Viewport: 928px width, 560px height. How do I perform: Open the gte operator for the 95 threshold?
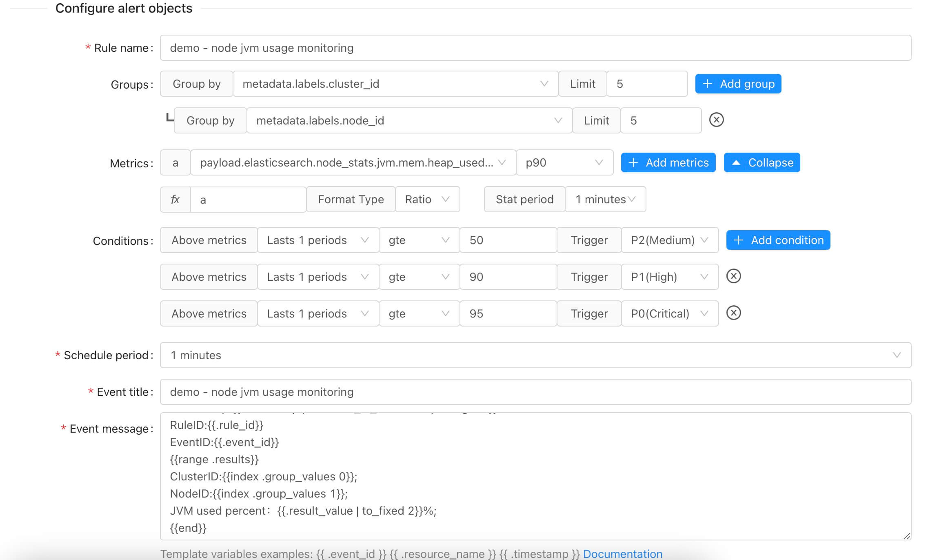[x=419, y=313]
